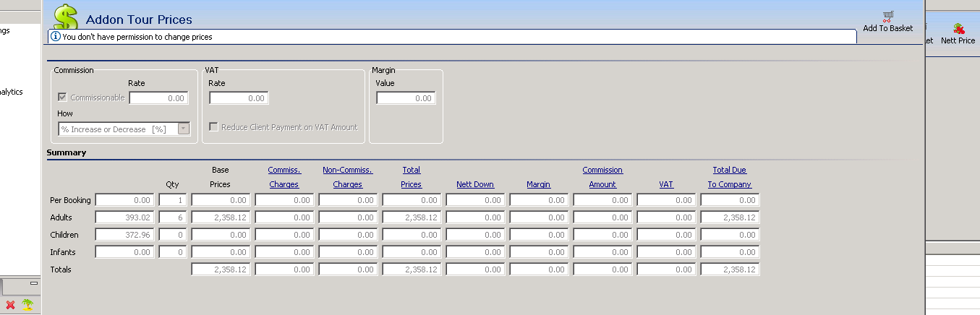
Task: Click the red X icon at bottom left
Action: tap(11, 305)
